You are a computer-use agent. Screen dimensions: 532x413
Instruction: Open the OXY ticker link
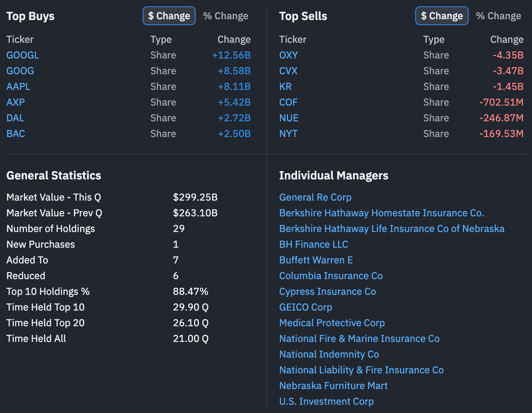(289, 55)
